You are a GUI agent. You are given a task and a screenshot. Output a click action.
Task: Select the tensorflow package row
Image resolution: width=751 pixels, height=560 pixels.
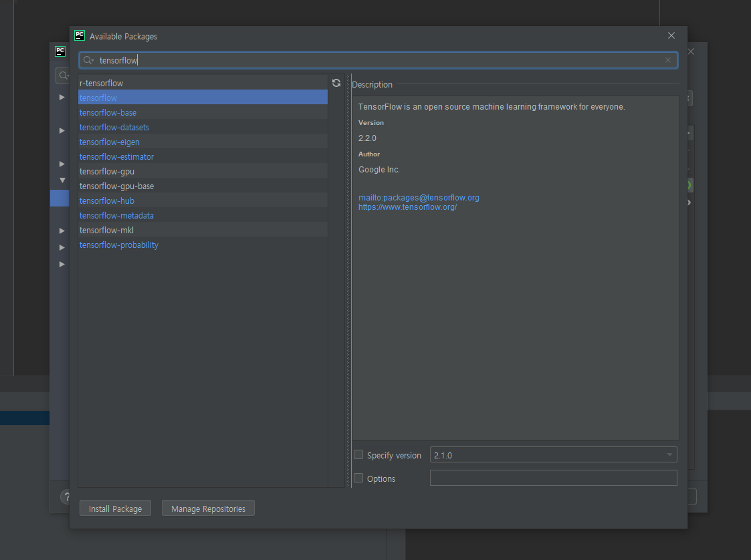203,98
